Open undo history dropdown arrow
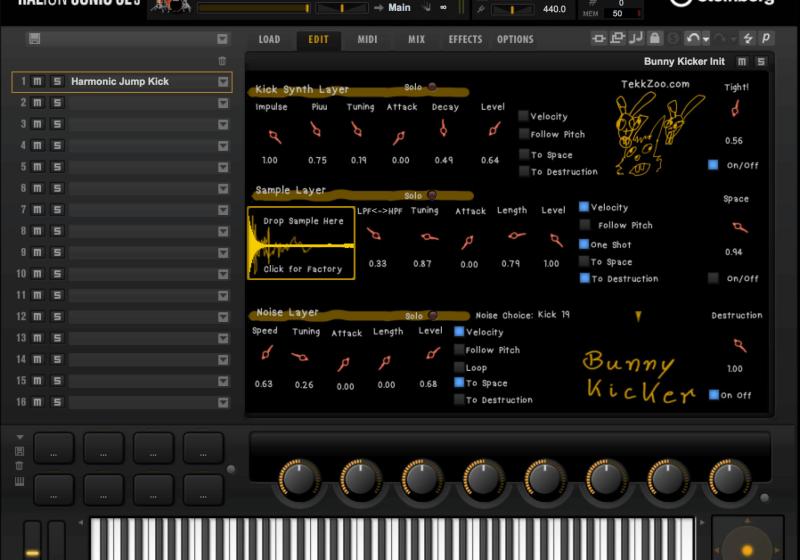 [706, 39]
